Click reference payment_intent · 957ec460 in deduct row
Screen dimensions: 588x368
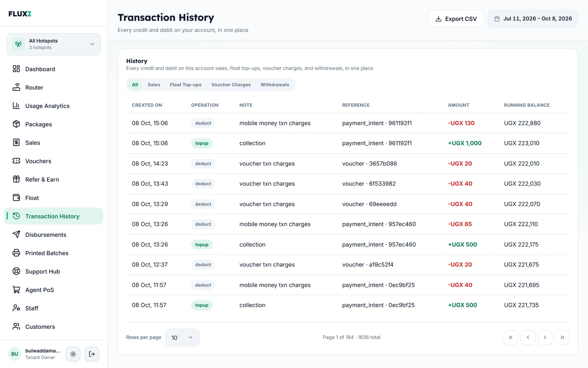pyautogui.click(x=379, y=224)
